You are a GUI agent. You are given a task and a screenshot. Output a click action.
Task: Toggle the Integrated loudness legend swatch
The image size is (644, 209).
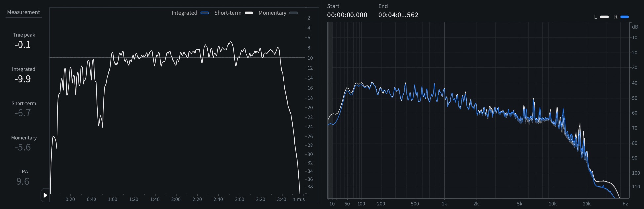[x=205, y=13]
